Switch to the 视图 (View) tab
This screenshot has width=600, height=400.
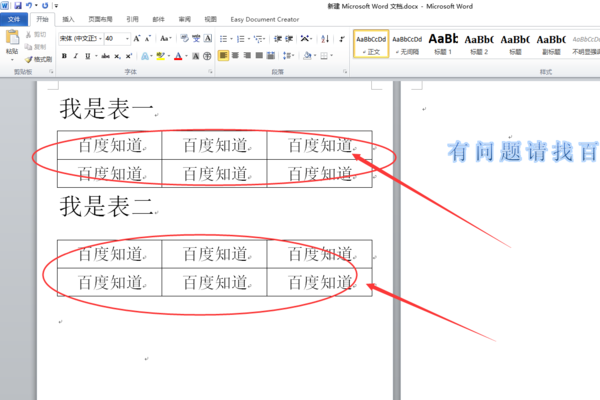coord(210,19)
